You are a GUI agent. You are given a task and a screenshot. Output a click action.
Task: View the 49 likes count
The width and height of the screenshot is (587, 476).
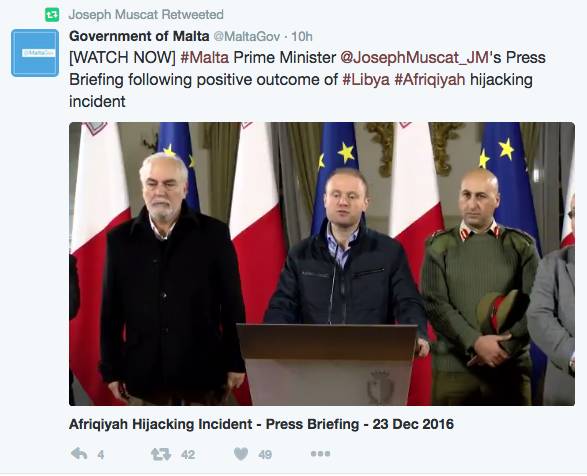[x=265, y=455]
